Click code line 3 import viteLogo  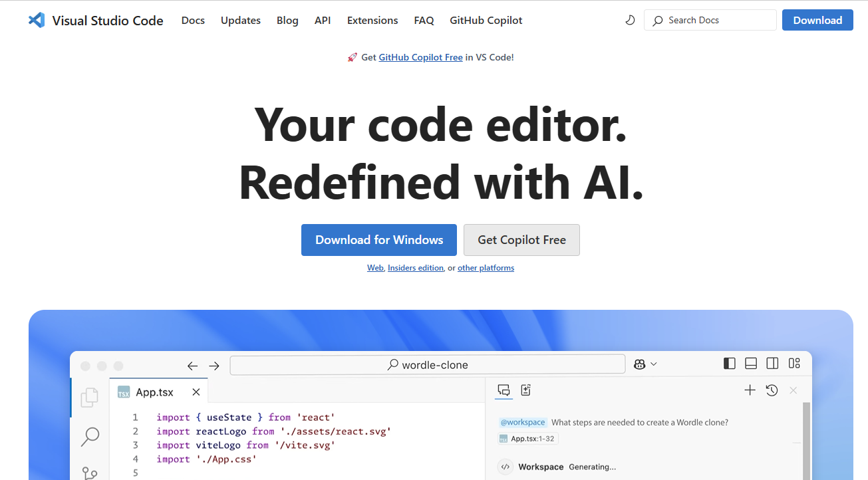coord(245,445)
